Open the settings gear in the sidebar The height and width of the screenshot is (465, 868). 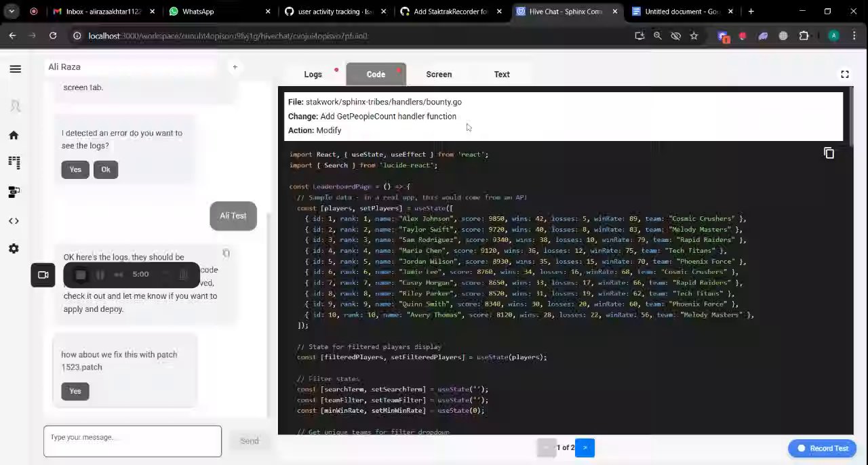point(14,249)
